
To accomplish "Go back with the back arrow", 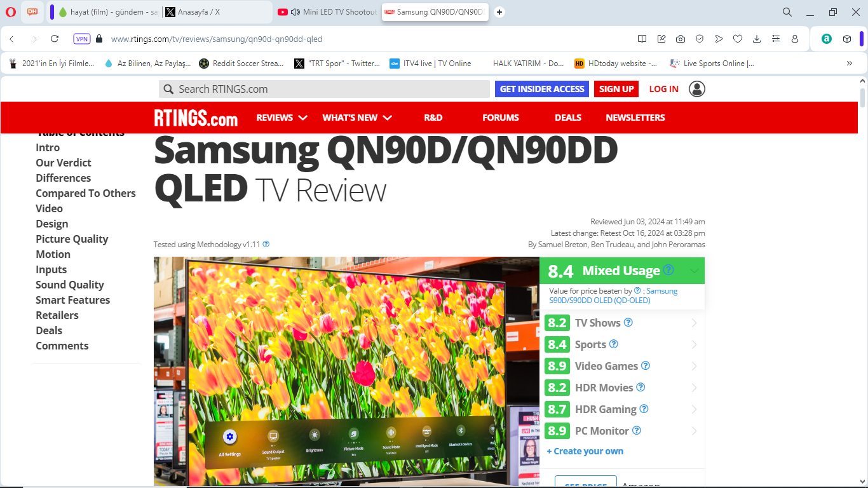I will 11,39.
